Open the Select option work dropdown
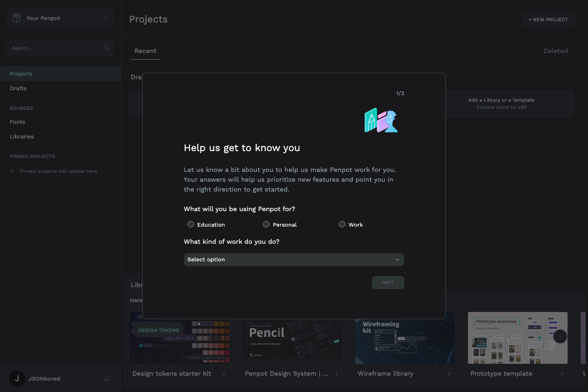Image resolution: width=588 pixels, height=392 pixels. click(x=294, y=260)
